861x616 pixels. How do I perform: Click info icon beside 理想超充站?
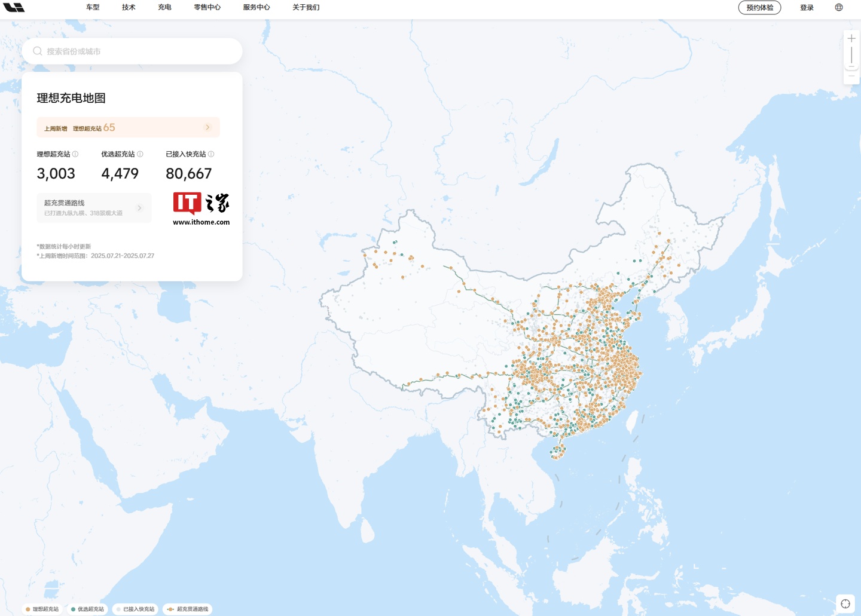pos(75,154)
